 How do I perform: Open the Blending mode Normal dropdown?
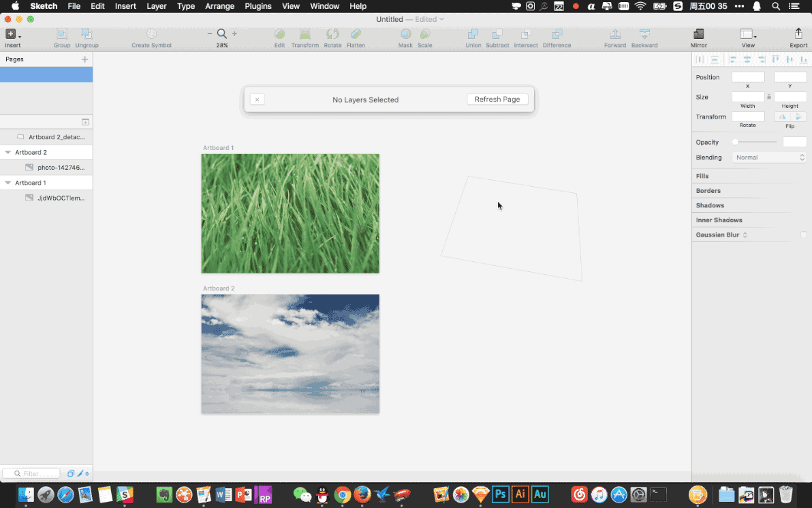[769, 158]
